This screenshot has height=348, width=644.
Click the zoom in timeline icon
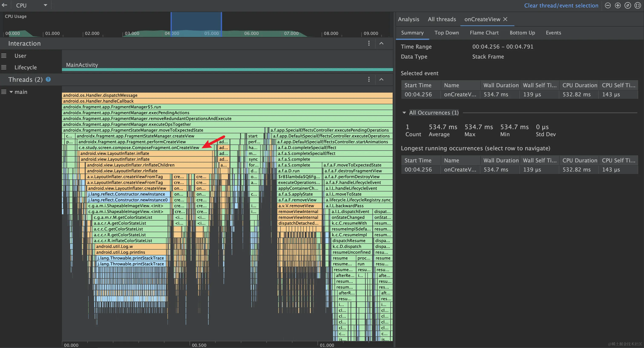point(618,6)
